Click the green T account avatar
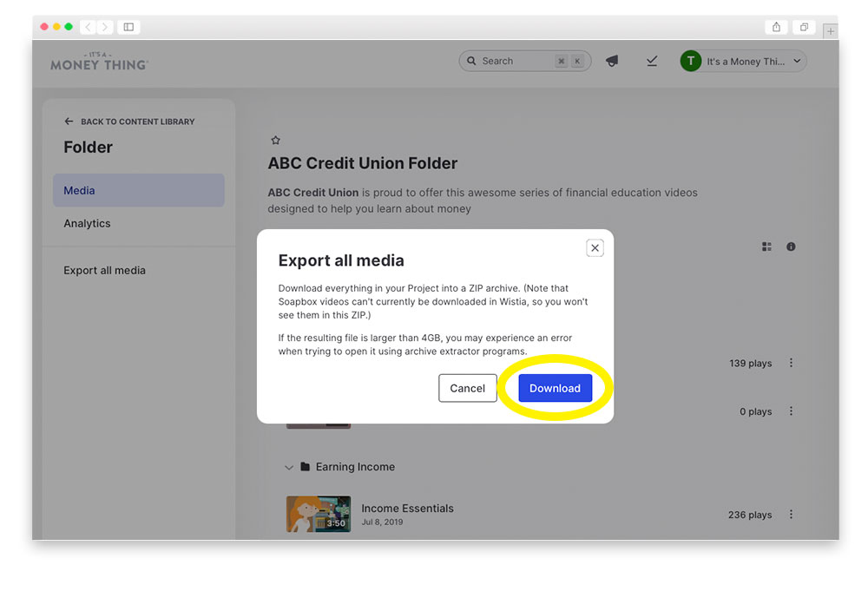868x598 pixels. (690, 61)
